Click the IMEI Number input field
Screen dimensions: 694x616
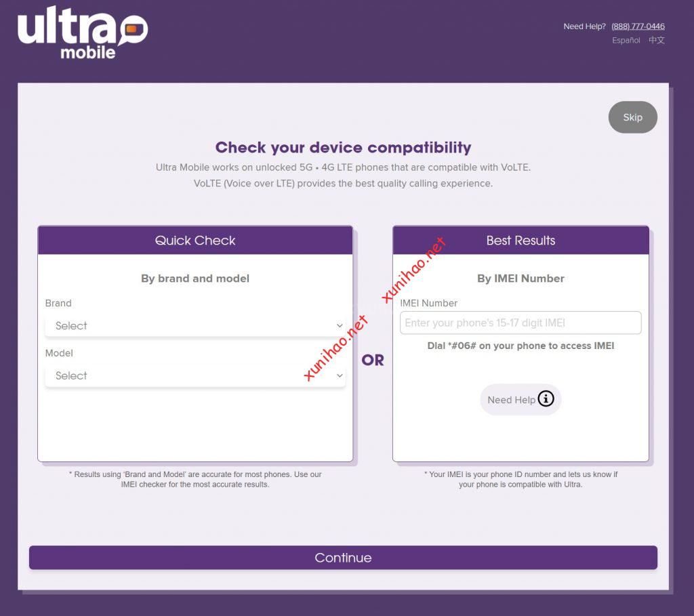coord(520,323)
